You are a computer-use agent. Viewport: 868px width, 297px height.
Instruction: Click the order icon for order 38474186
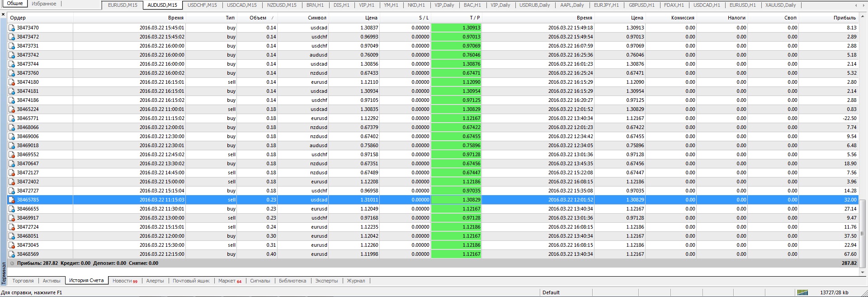(12, 100)
